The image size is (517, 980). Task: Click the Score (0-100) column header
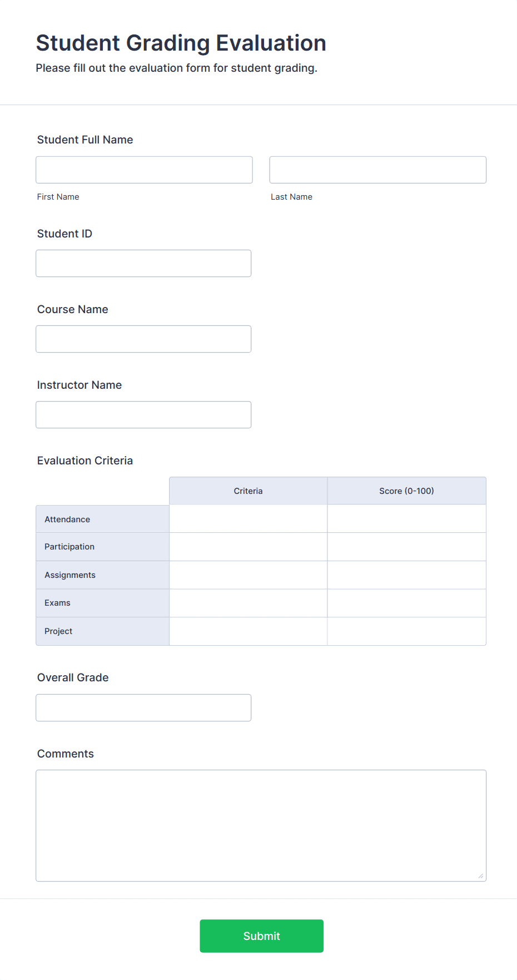click(x=406, y=491)
